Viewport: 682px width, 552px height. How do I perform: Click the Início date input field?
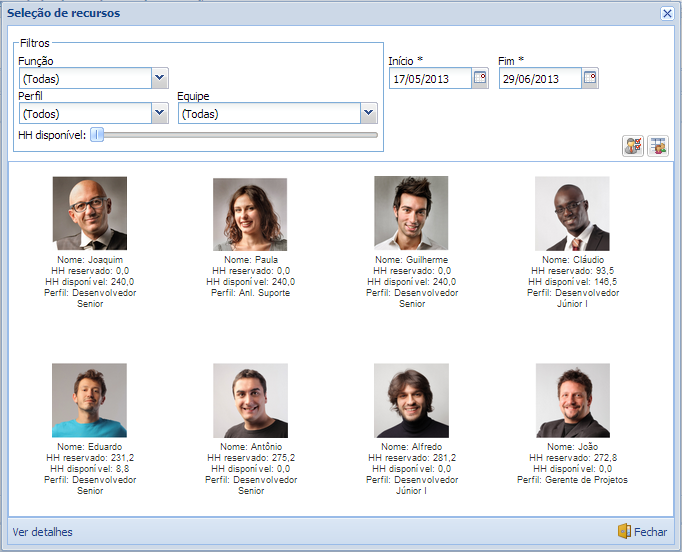[x=430, y=79]
